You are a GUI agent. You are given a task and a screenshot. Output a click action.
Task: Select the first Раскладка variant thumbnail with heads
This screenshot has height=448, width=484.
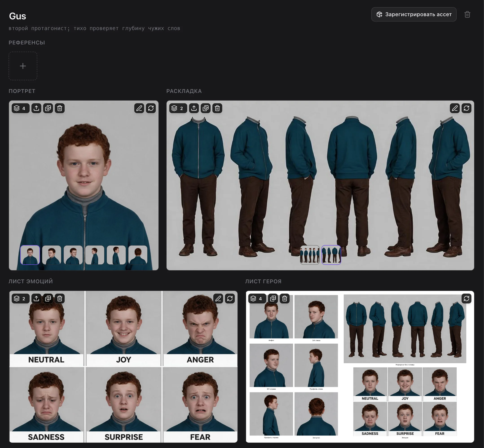tap(310, 255)
